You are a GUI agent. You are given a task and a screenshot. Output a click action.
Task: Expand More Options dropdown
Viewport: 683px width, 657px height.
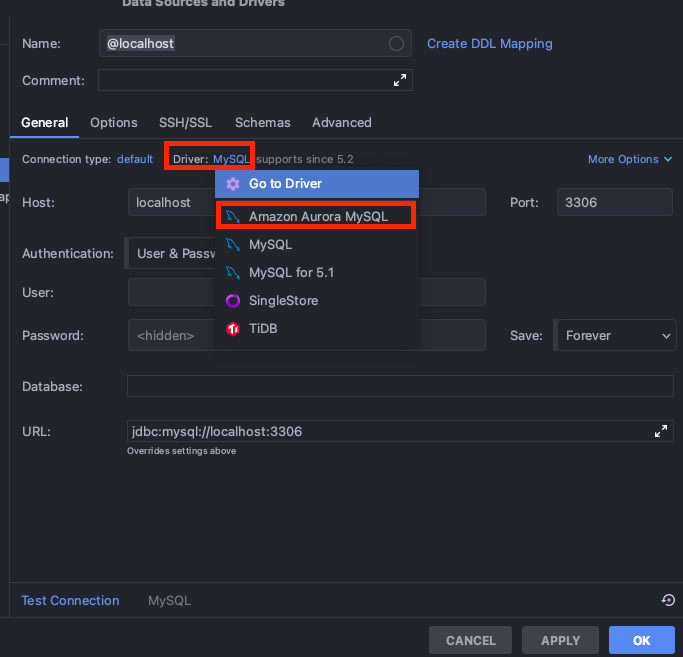tap(630, 159)
